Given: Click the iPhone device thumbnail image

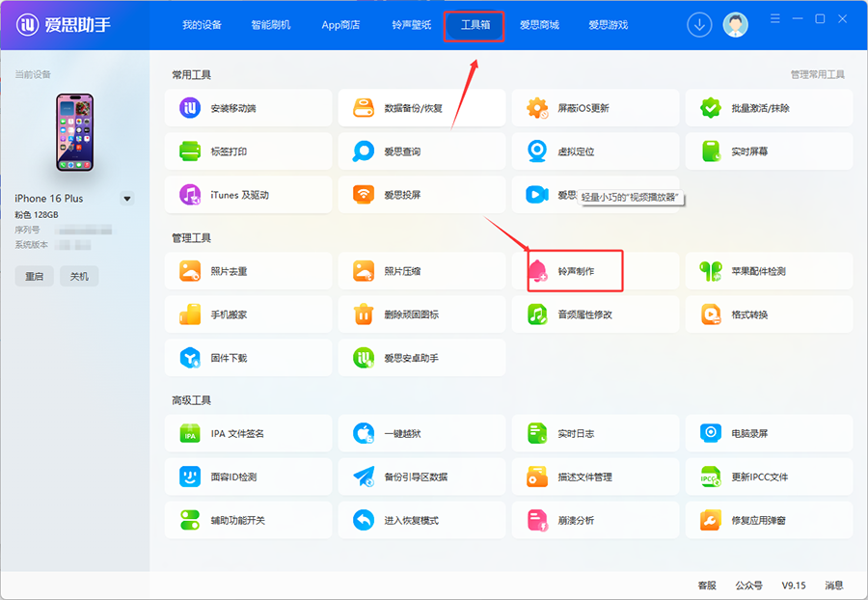Looking at the screenshot, I should (74, 132).
